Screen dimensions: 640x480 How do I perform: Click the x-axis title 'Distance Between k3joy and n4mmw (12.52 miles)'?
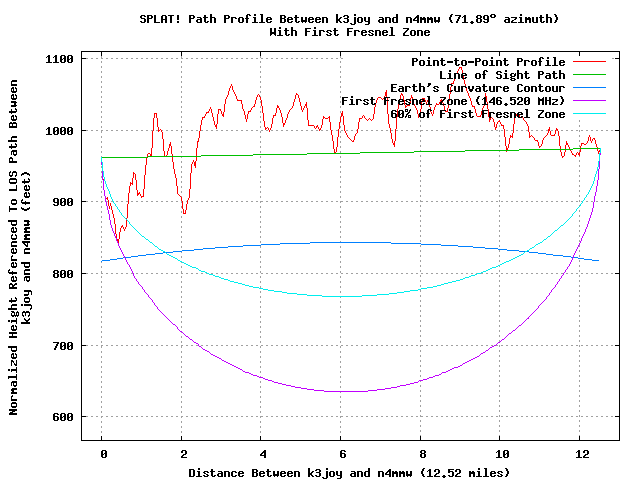pyautogui.click(x=349, y=473)
